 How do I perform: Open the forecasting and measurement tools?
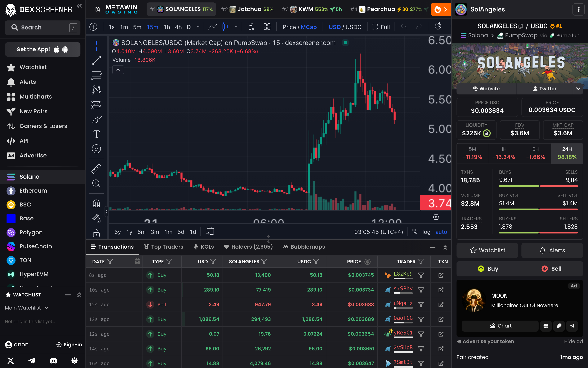click(96, 105)
